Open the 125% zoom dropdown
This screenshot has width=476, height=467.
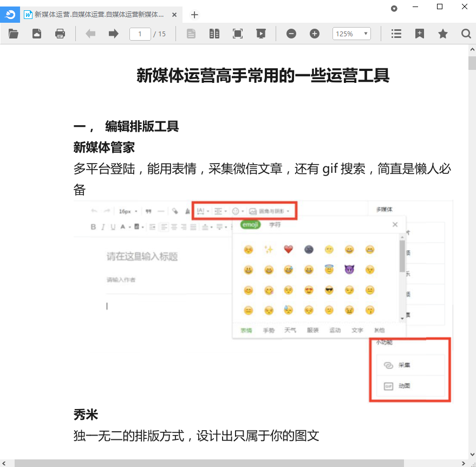point(351,34)
